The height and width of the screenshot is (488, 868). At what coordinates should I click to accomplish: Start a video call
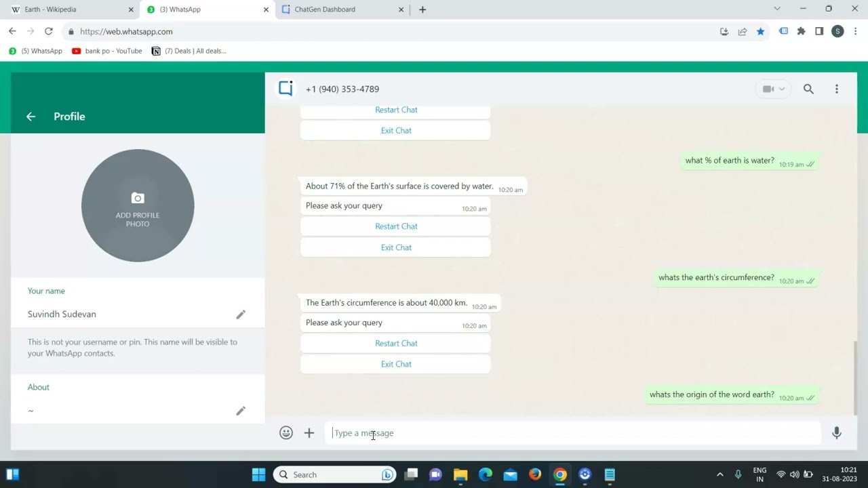tap(768, 89)
